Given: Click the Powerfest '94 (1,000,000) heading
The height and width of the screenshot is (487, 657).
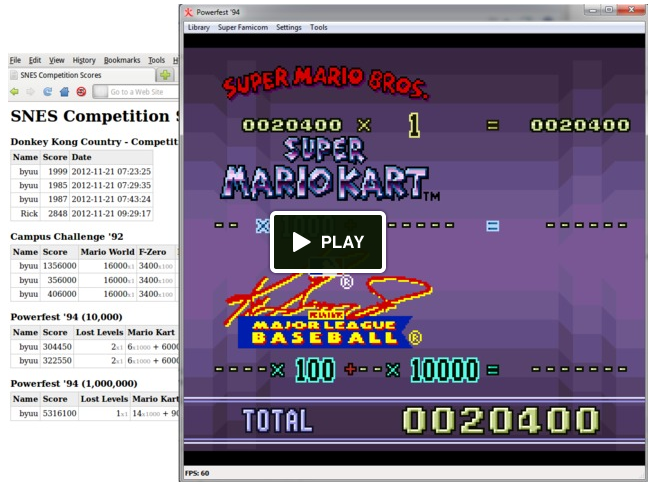Looking at the screenshot, I should point(74,383).
